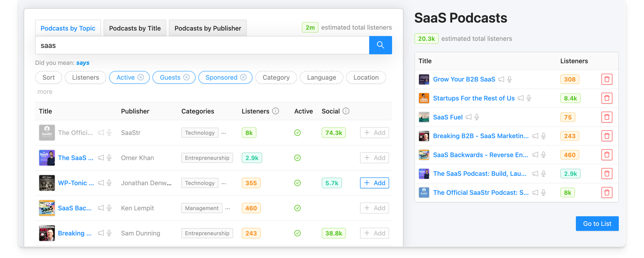Remove the Sponsored filter chip
Image resolution: width=644 pixels, height=258 pixels.
coord(243,77)
